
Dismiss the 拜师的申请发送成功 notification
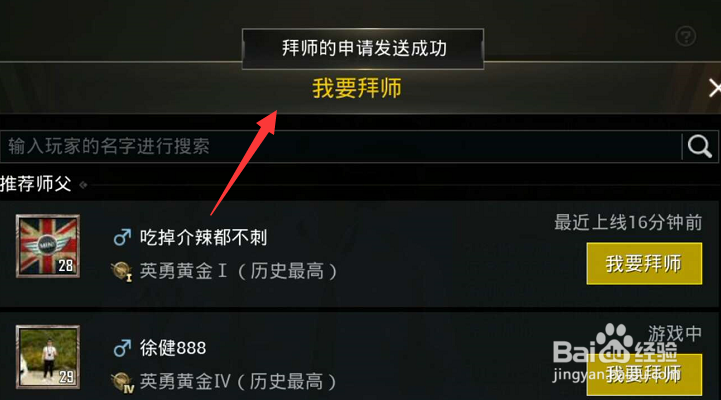363,49
